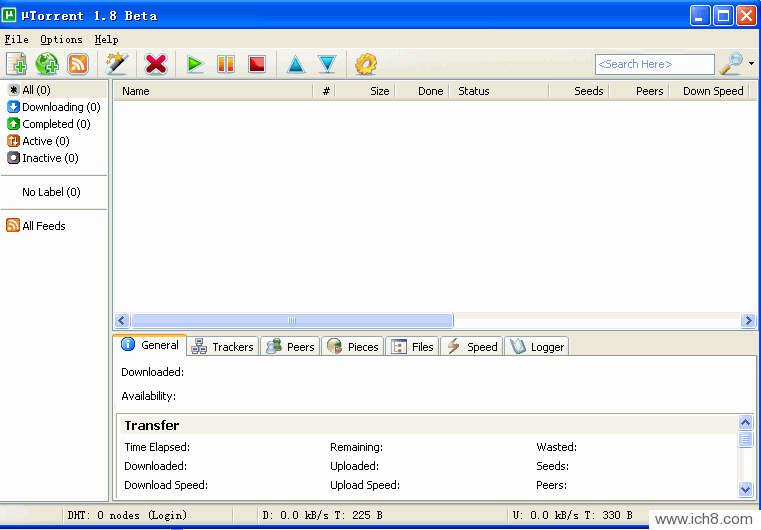Click the Transfer panel scroll down arrow
The height and width of the screenshot is (530, 761).
click(x=745, y=489)
